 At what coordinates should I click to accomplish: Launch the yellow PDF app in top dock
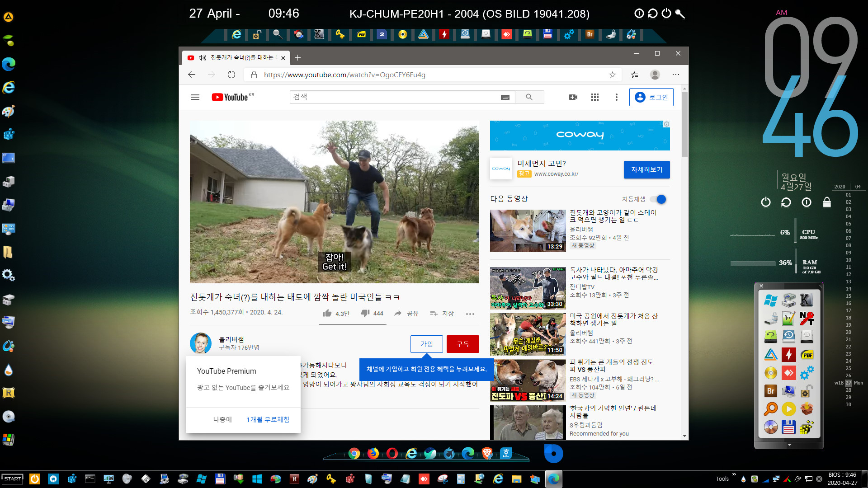tap(361, 34)
